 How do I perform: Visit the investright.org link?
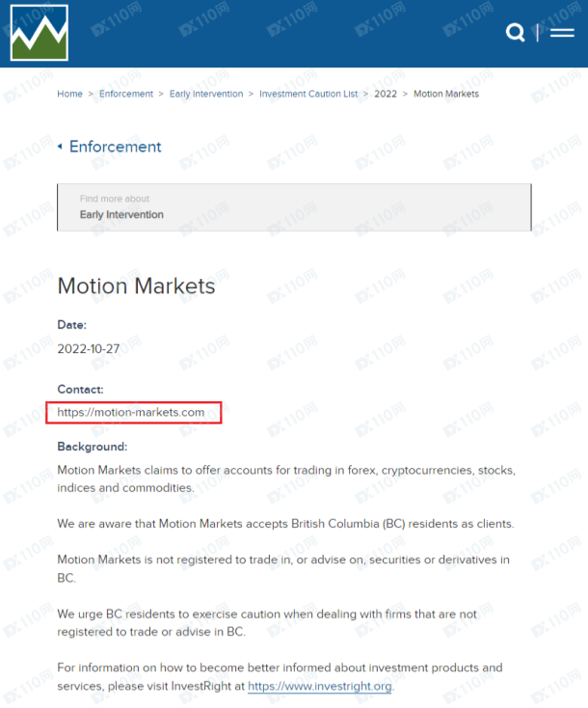(x=320, y=686)
